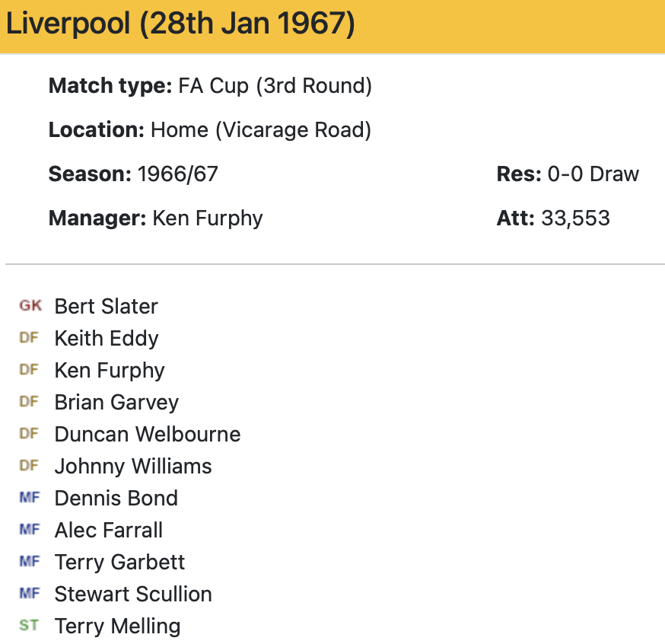Click the 1966/67 season value
Screen dimensions: 665x644
point(177,174)
